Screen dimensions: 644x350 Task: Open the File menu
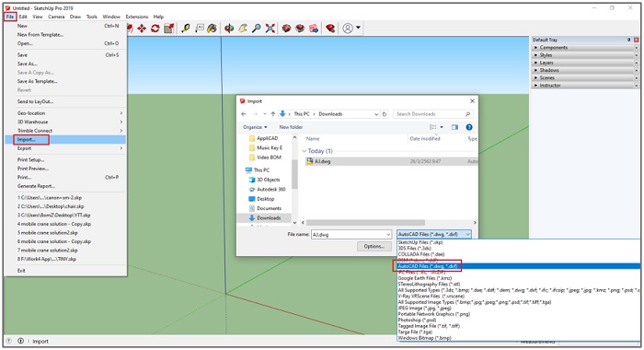click(x=10, y=17)
